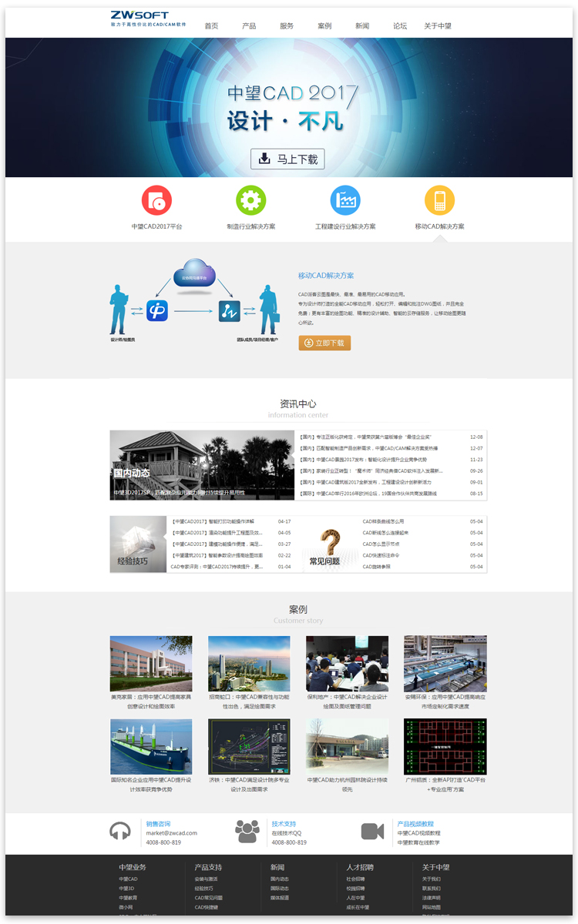
Task: Open the 国内动态 news image
Action: click(x=202, y=464)
